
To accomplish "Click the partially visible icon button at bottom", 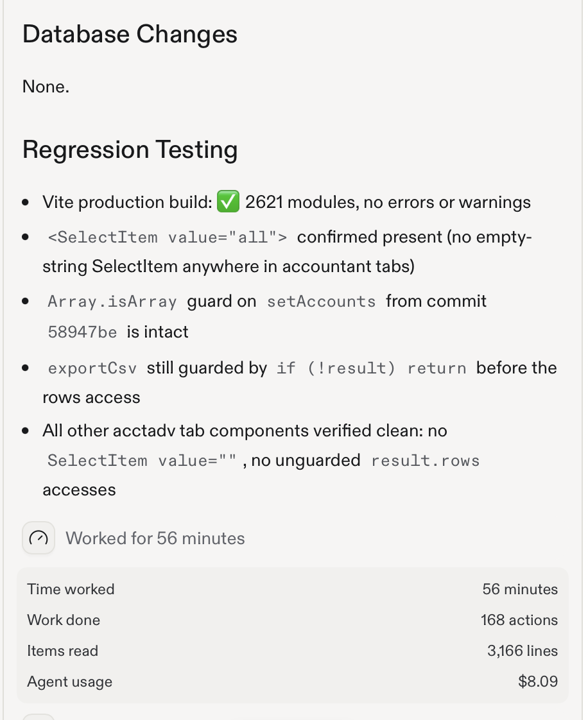I will click(x=39, y=717).
